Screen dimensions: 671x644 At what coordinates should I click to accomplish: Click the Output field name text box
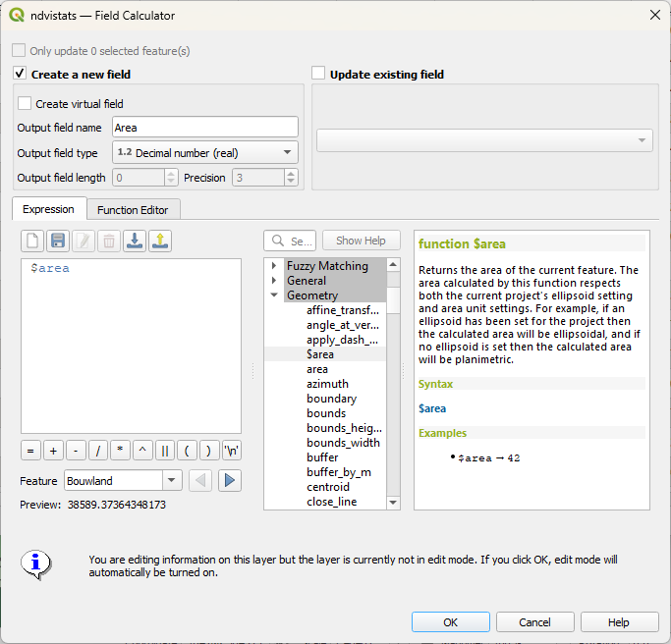(204, 127)
